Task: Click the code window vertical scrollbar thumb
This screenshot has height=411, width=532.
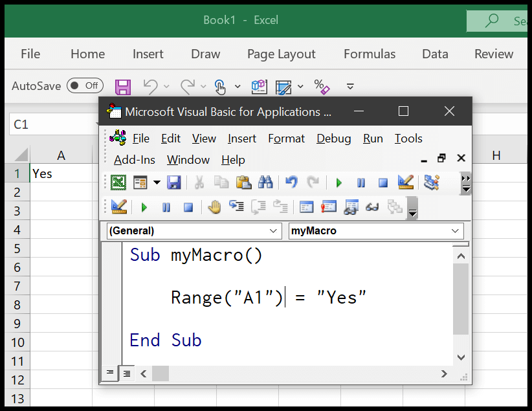Action: click(x=460, y=298)
